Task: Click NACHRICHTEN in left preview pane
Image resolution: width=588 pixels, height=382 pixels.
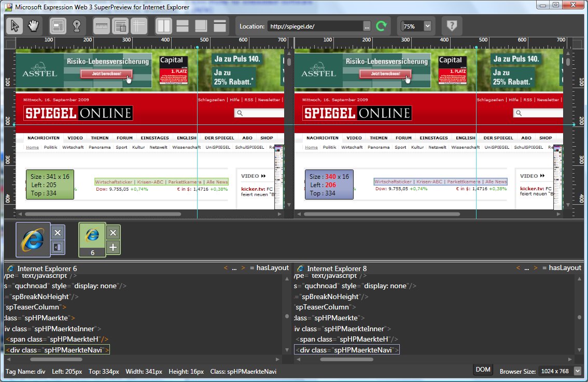Action: coord(44,138)
